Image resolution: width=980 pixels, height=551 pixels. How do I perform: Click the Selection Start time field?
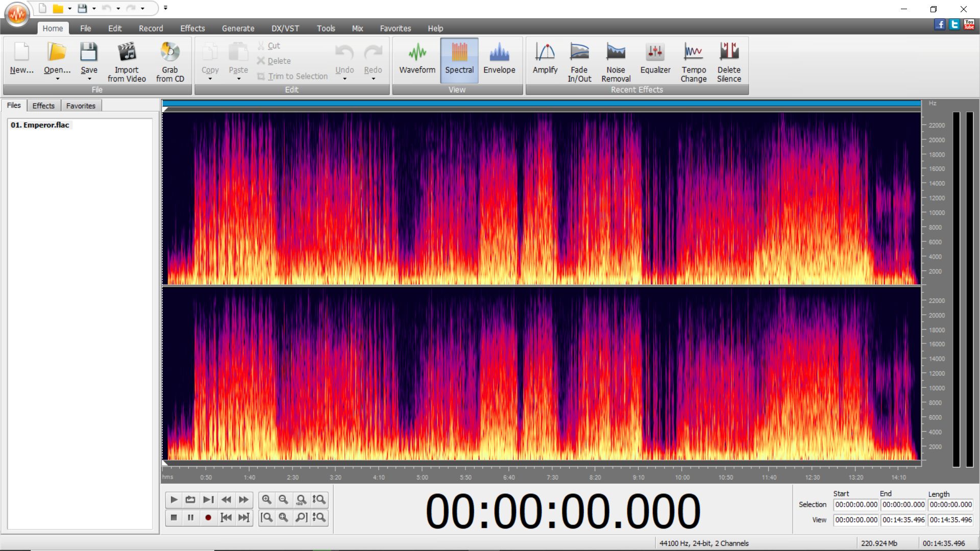(855, 505)
